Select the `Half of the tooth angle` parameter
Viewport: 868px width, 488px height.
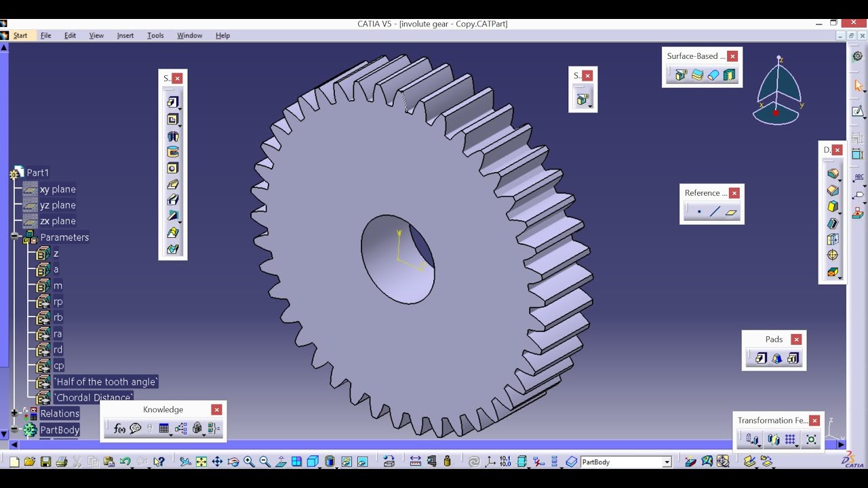(x=106, y=382)
